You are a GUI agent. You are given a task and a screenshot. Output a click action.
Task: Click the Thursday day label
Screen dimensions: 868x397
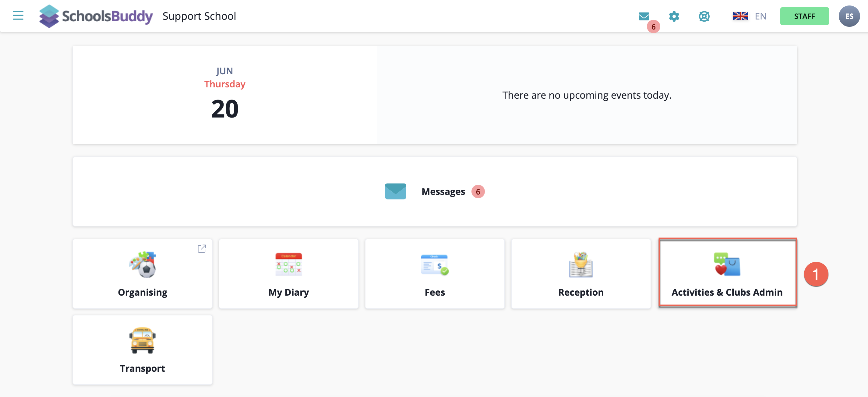click(x=225, y=84)
